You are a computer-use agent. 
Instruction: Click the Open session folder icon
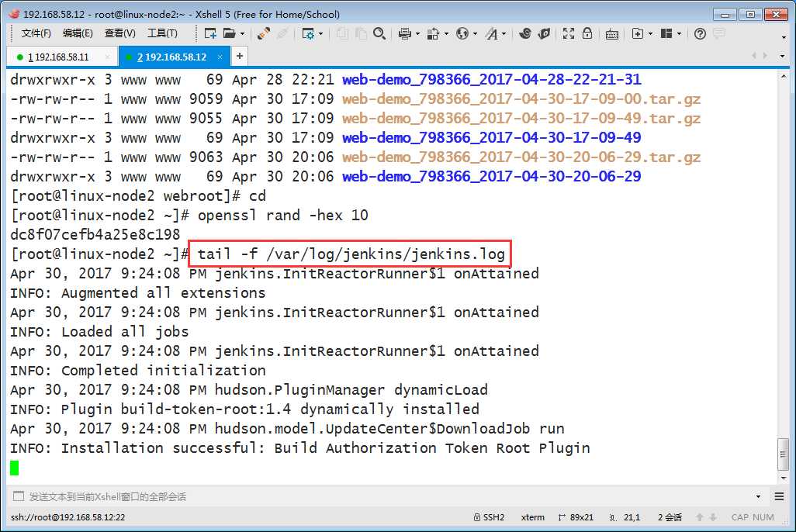230,33
